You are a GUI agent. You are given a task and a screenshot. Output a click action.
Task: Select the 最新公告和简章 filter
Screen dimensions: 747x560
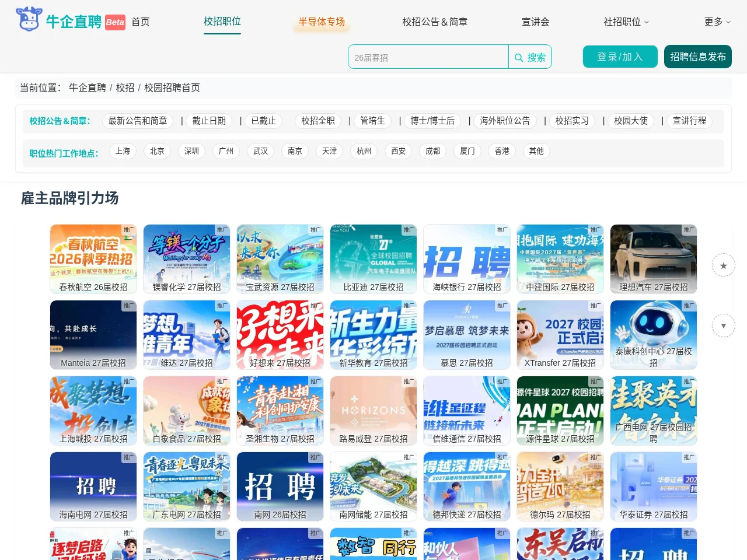click(x=138, y=121)
